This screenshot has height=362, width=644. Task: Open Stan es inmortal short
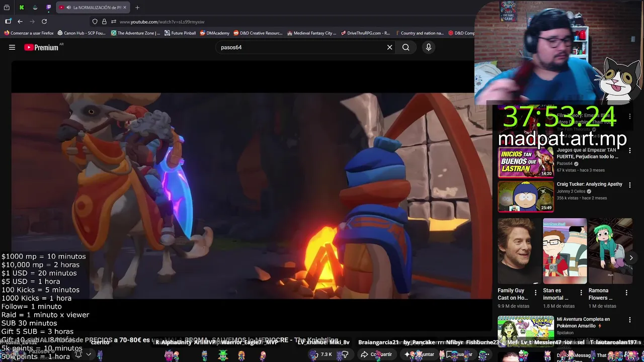tap(565, 251)
